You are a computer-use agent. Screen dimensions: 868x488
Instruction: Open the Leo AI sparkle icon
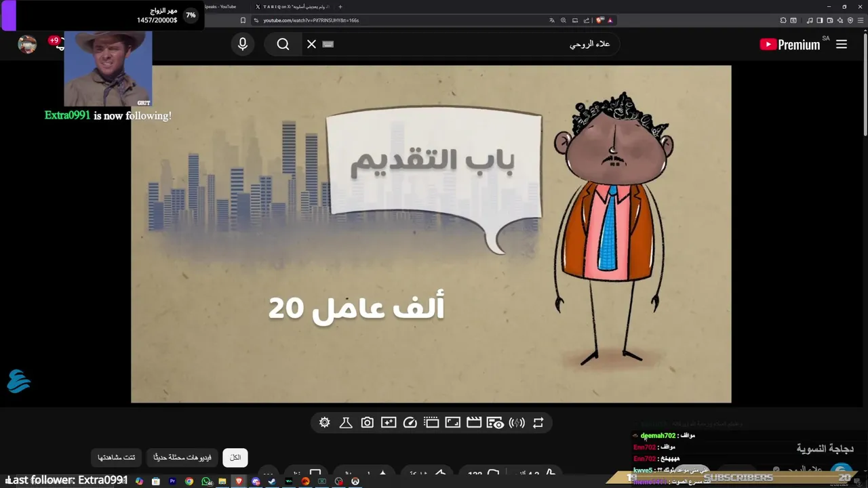click(x=840, y=20)
